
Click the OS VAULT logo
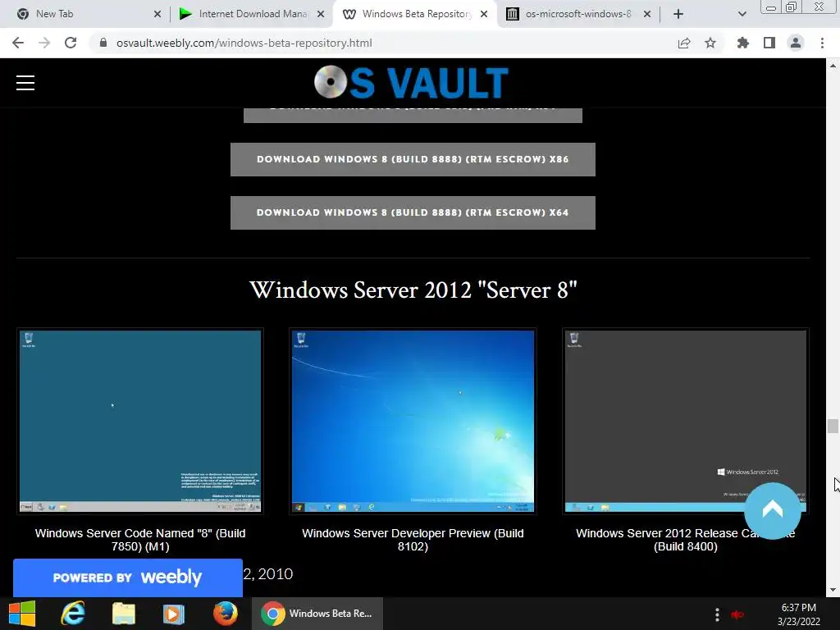tap(411, 83)
